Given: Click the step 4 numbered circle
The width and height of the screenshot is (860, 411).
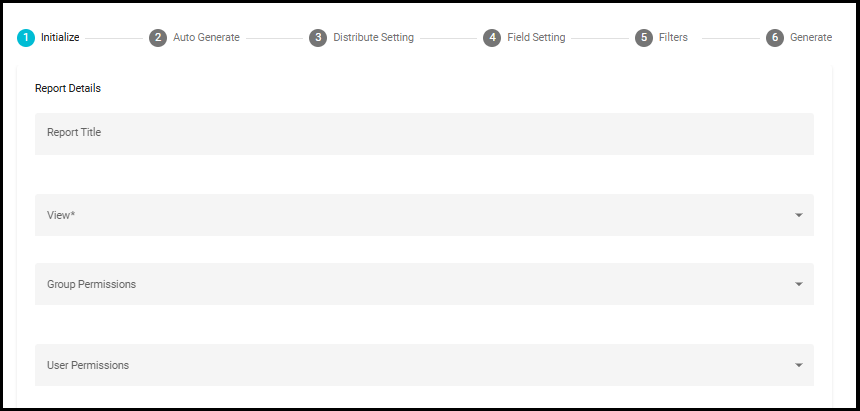Looking at the screenshot, I should 492,38.
